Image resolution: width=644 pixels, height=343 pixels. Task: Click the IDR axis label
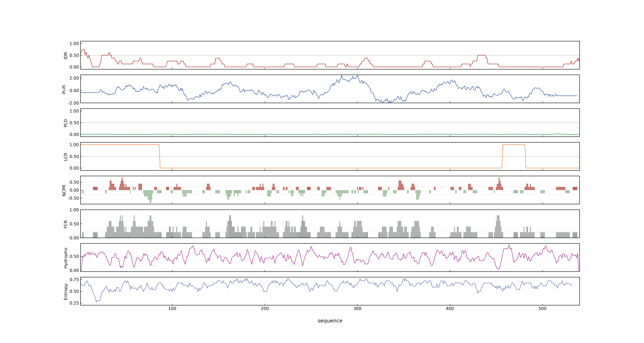pyautogui.click(x=66, y=55)
